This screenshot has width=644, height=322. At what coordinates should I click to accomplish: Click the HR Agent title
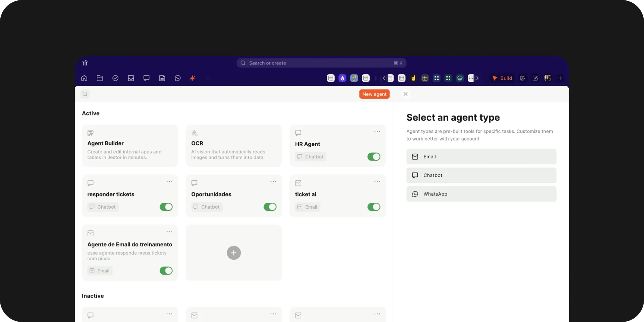click(x=307, y=144)
